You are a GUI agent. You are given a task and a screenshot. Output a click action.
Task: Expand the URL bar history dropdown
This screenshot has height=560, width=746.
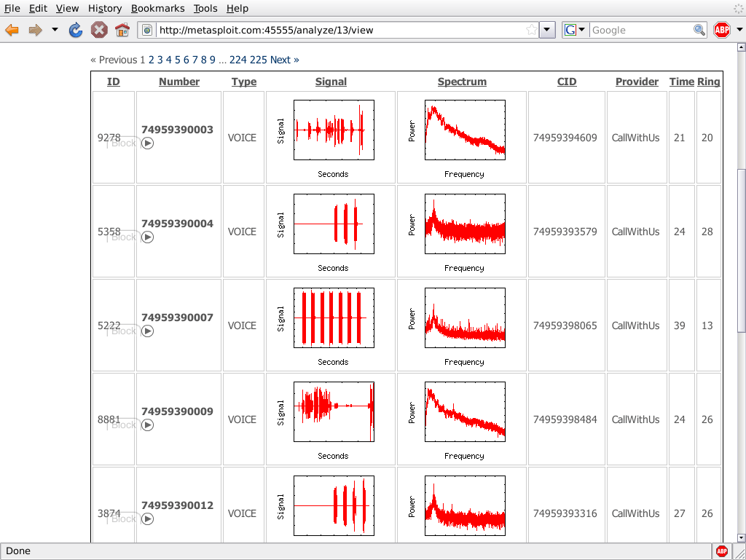[x=548, y=30]
